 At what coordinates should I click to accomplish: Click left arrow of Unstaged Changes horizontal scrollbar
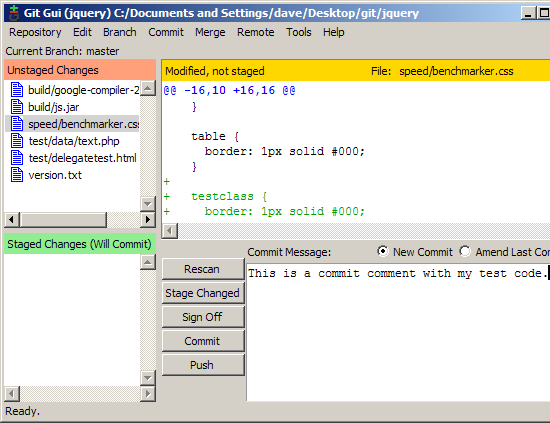point(12,220)
